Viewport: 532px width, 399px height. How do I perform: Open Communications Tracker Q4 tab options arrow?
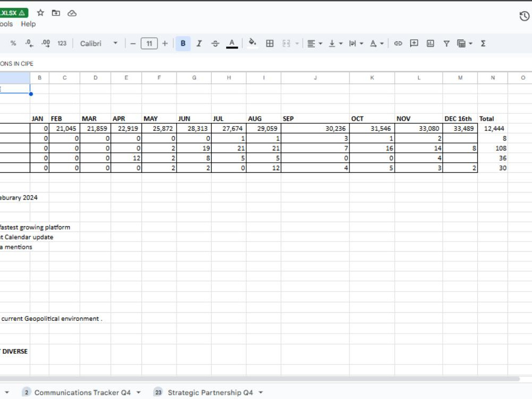[138, 393]
